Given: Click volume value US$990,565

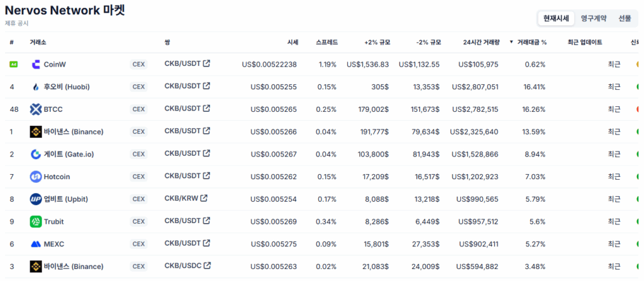Looking at the screenshot, I should pyautogui.click(x=477, y=199).
